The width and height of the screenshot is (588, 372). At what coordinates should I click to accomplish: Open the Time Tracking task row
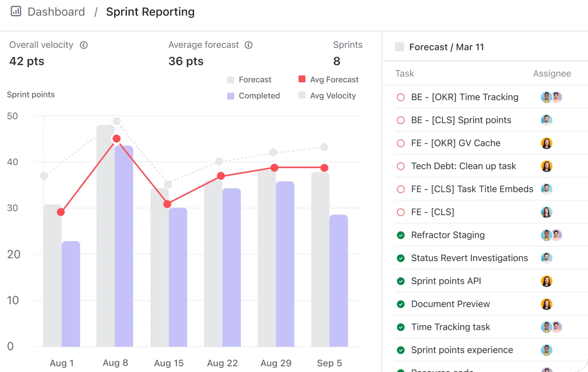(450, 327)
